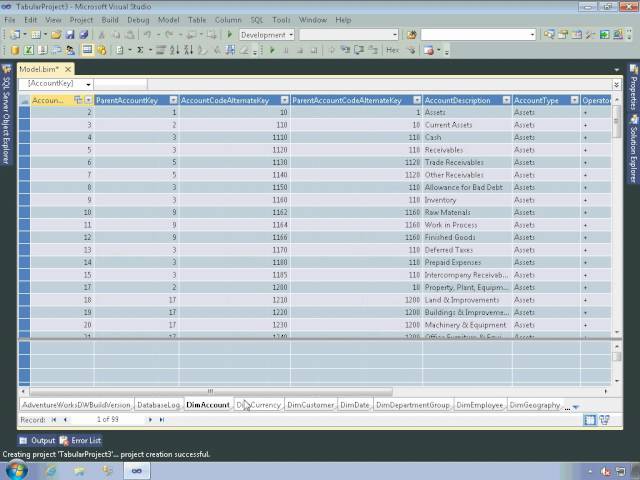Show more table tabs dropdown arrow
640x480 pixels.
(x=576, y=407)
